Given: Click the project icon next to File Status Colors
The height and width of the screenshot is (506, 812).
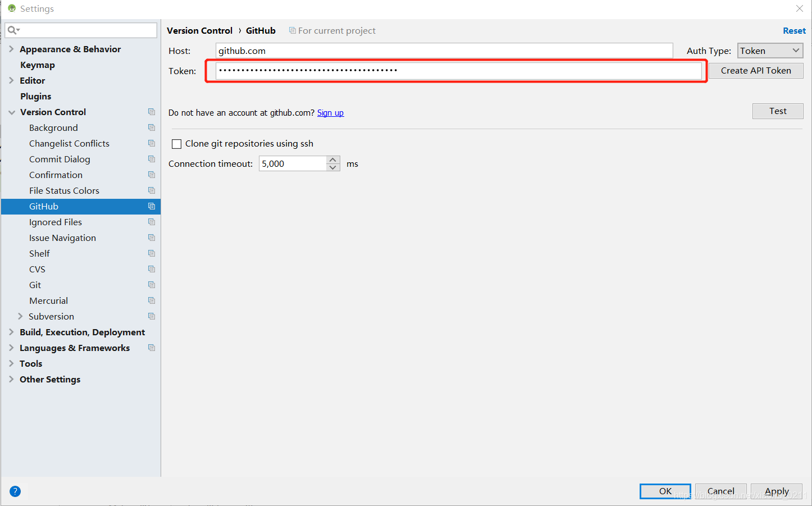Looking at the screenshot, I should [152, 190].
